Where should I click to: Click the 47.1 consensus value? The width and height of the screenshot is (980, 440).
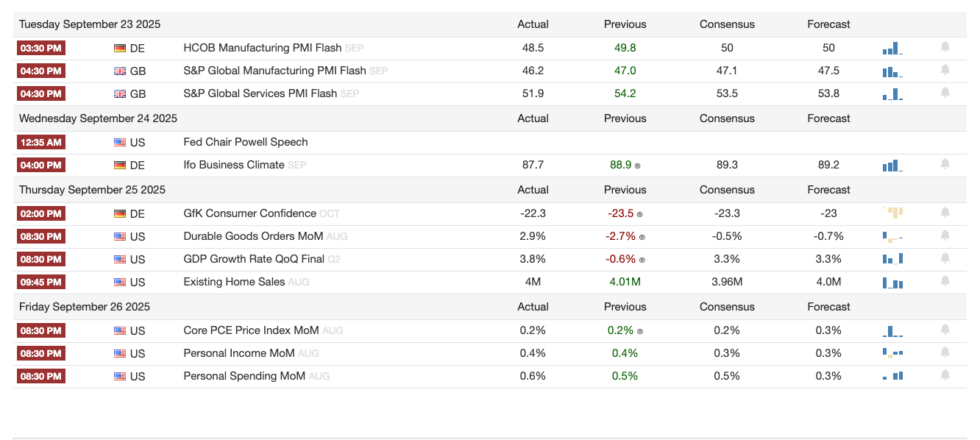pyautogui.click(x=727, y=71)
